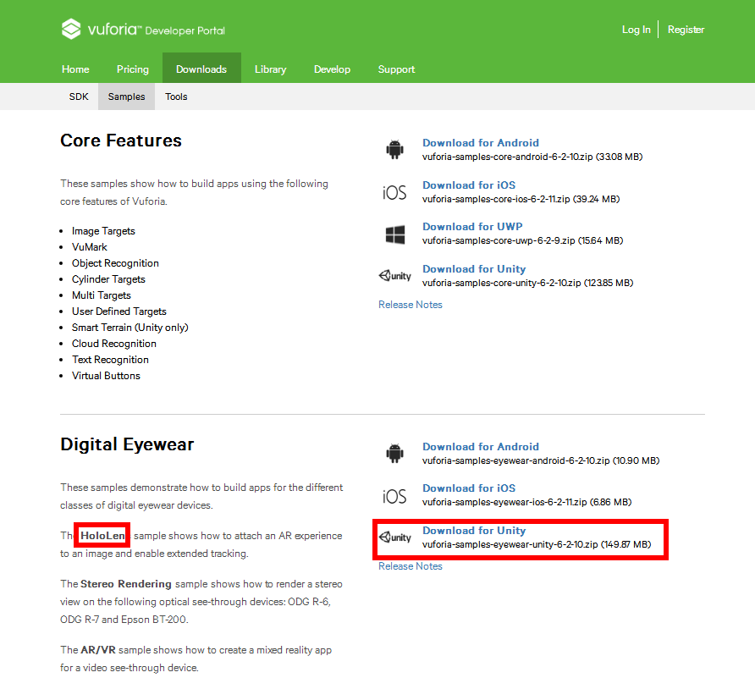Download Digital Eyewear sample for Android

tap(481, 447)
